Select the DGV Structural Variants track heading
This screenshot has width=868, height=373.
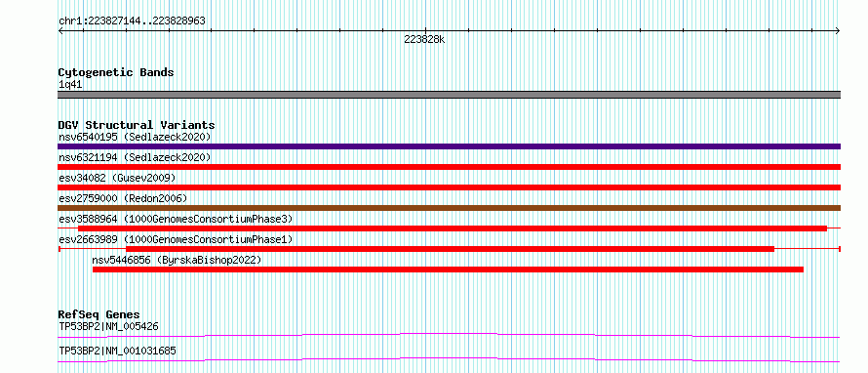137,125
